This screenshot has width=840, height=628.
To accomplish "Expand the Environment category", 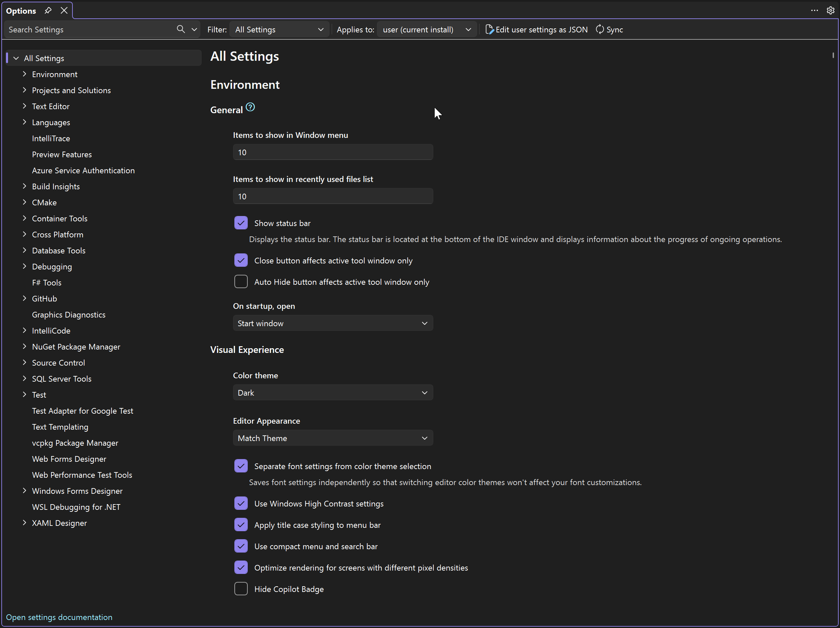I will click(24, 74).
